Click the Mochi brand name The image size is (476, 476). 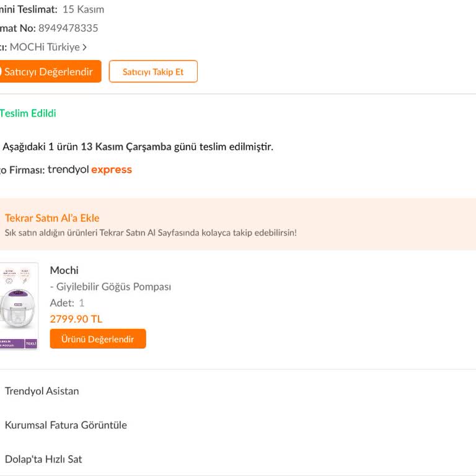(64, 270)
